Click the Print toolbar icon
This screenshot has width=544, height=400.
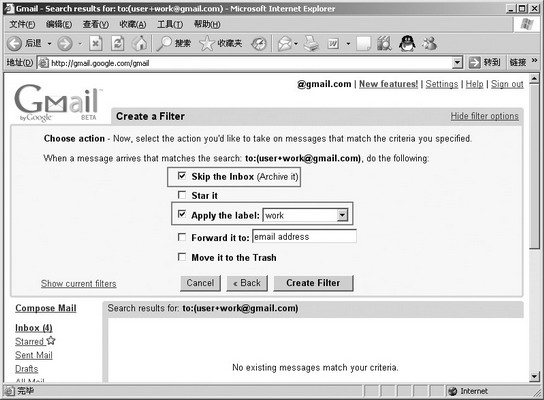click(x=311, y=44)
